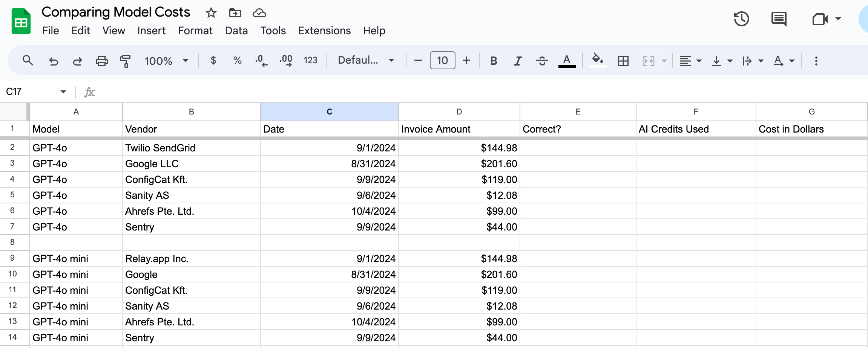
Task: Open the Help menu
Action: tap(374, 31)
